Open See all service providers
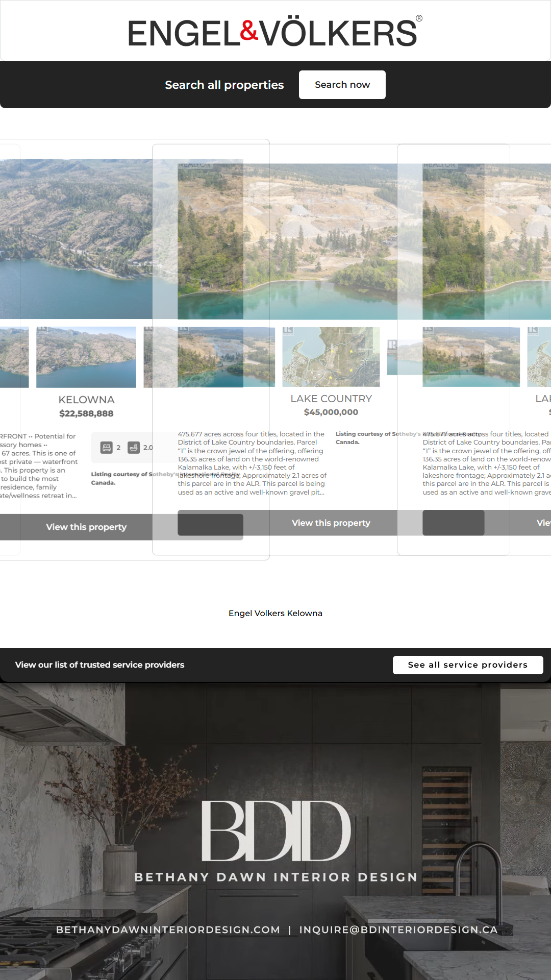The image size is (551, 980). coord(467,665)
